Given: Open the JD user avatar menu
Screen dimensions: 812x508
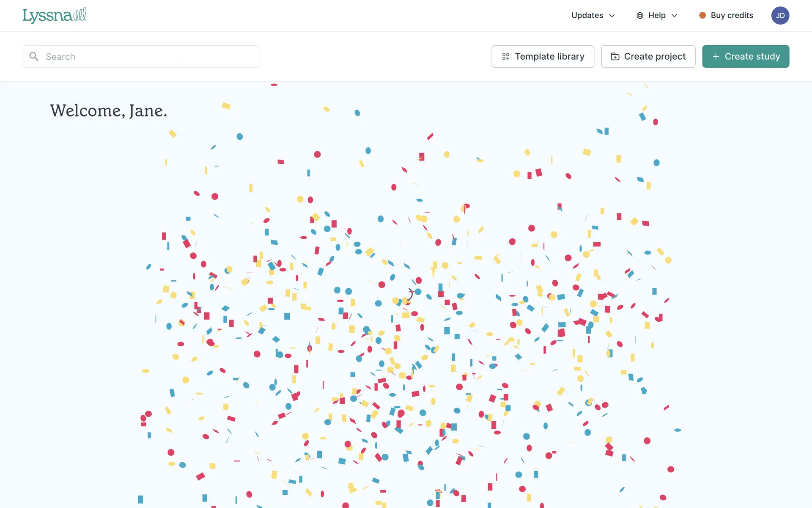Looking at the screenshot, I should 780,16.
